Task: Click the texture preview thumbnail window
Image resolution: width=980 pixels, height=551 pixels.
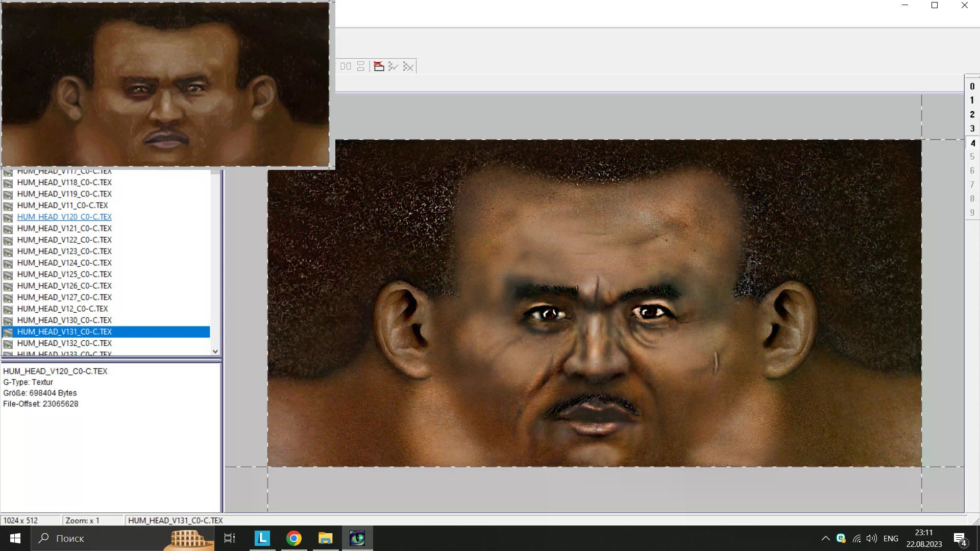Action: click(166, 84)
